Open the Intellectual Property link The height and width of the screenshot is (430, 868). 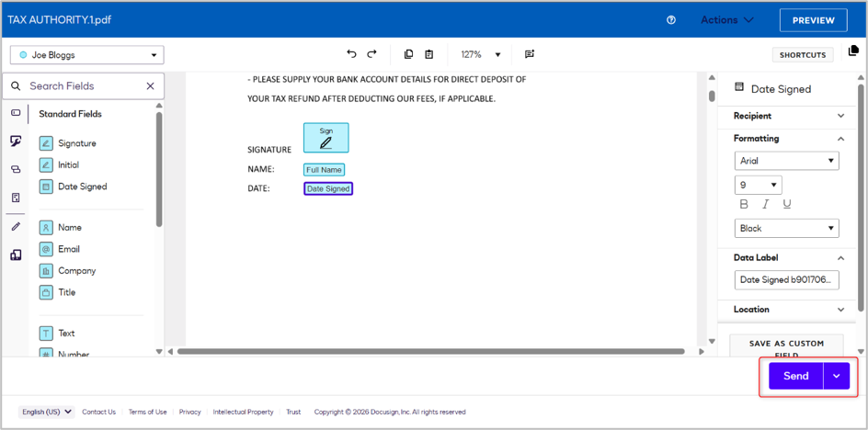[x=243, y=412]
